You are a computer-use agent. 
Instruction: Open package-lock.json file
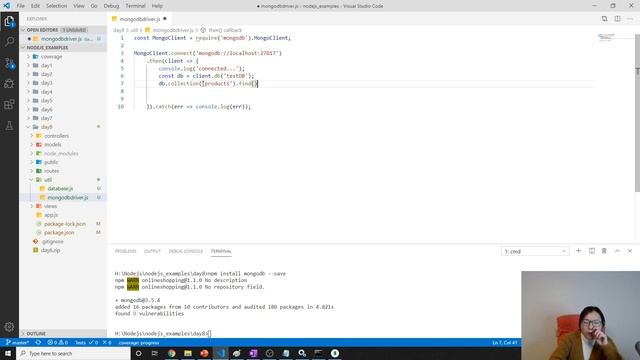coord(65,224)
